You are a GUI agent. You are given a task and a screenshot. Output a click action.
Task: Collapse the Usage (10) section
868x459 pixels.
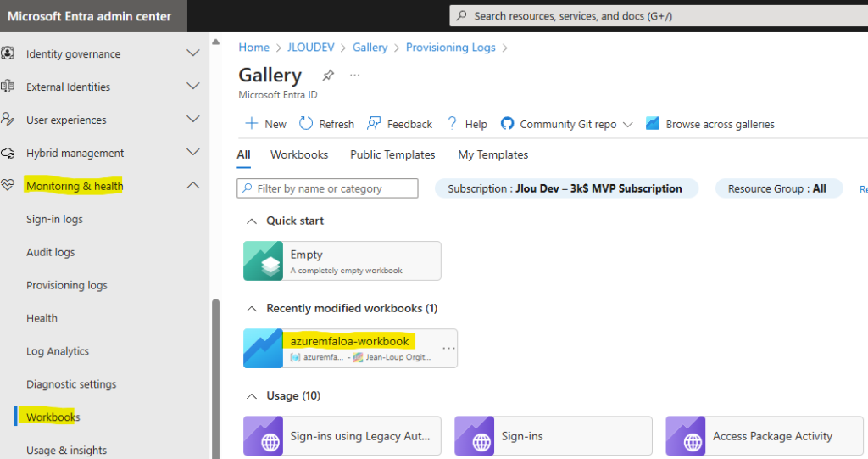251,396
